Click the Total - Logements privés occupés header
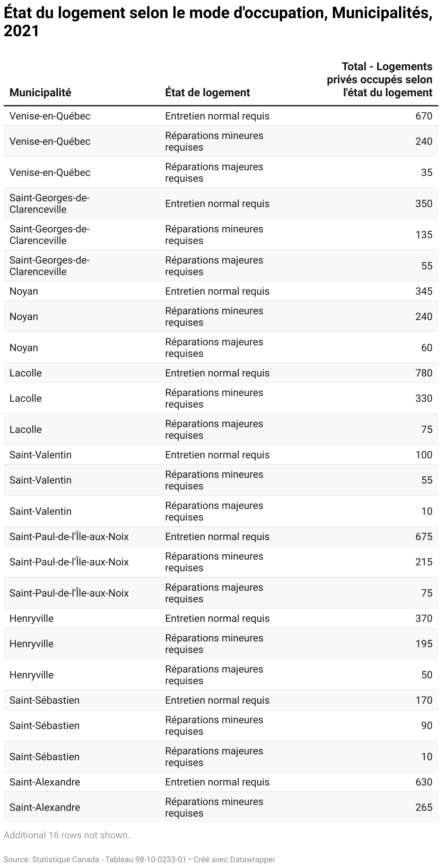 [x=380, y=80]
